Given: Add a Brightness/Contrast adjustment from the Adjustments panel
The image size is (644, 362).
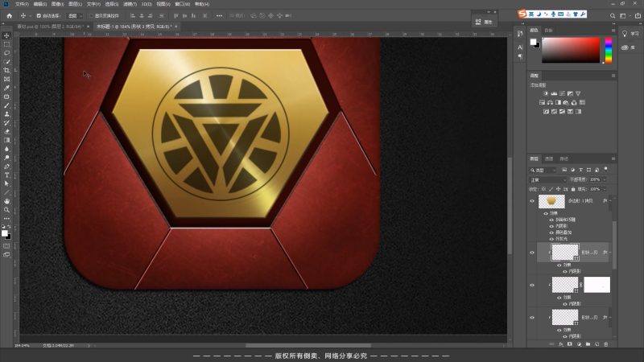Looking at the screenshot, I should (x=547, y=93).
